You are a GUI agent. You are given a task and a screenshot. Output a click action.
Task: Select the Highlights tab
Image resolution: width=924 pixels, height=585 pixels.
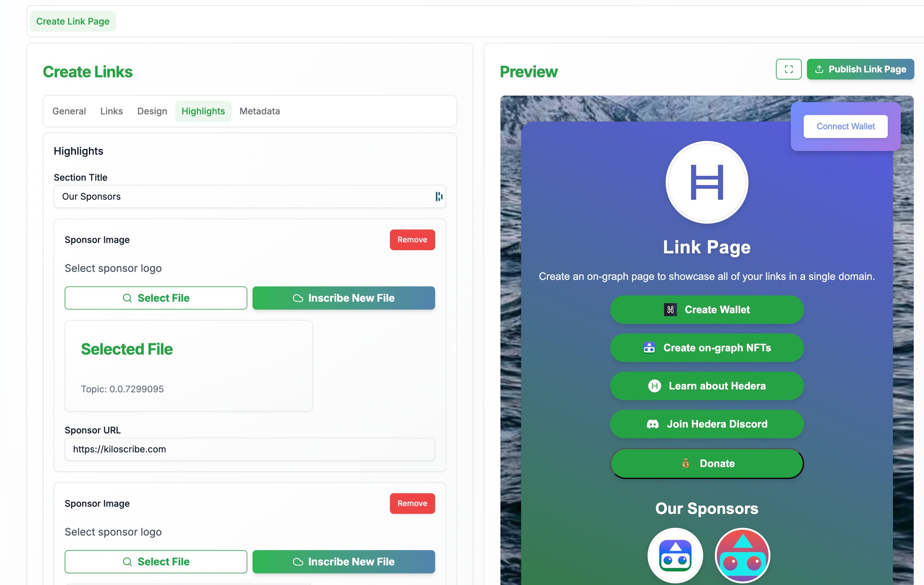pyautogui.click(x=203, y=111)
